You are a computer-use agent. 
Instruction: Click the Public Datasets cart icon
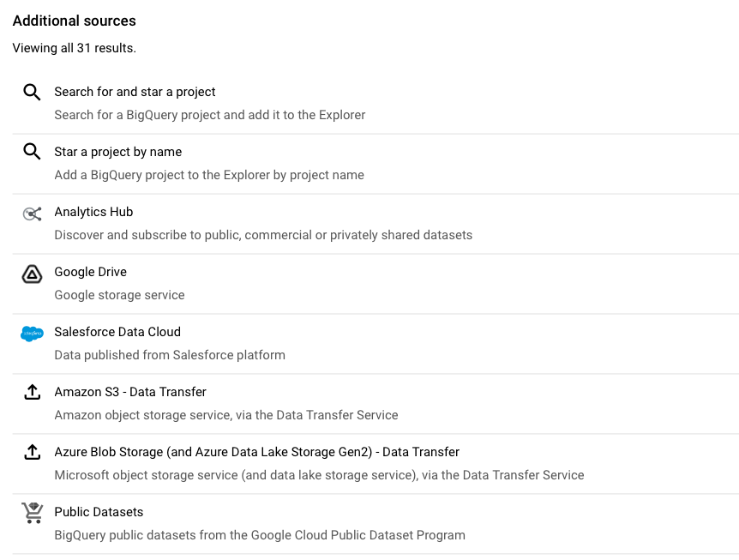pos(32,513)
